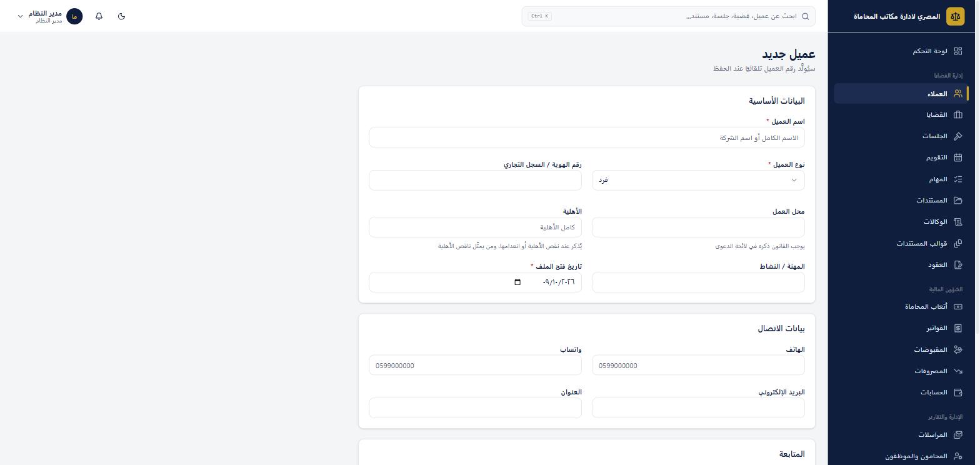Open المصروفات sidebar text
This screenshot has height=465, width=980.
(x=931, y=371)
